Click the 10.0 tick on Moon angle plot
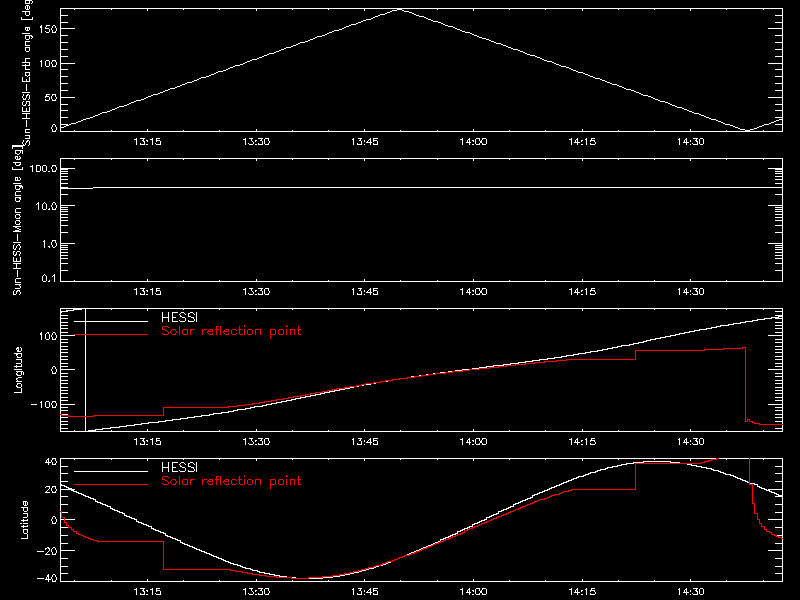 [x=46, y=207]
